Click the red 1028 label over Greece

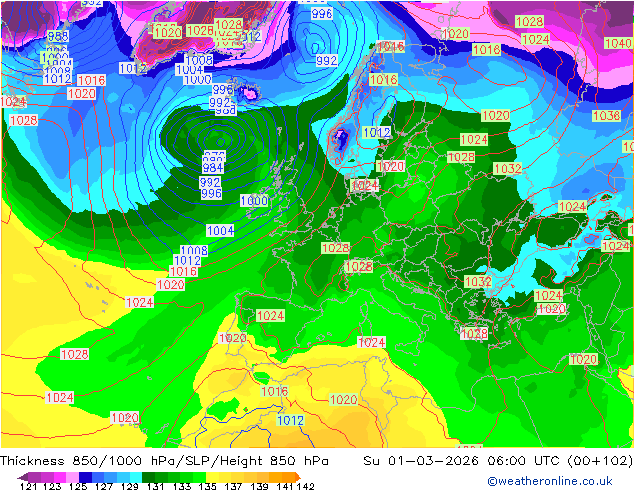(x=475, y=334)
